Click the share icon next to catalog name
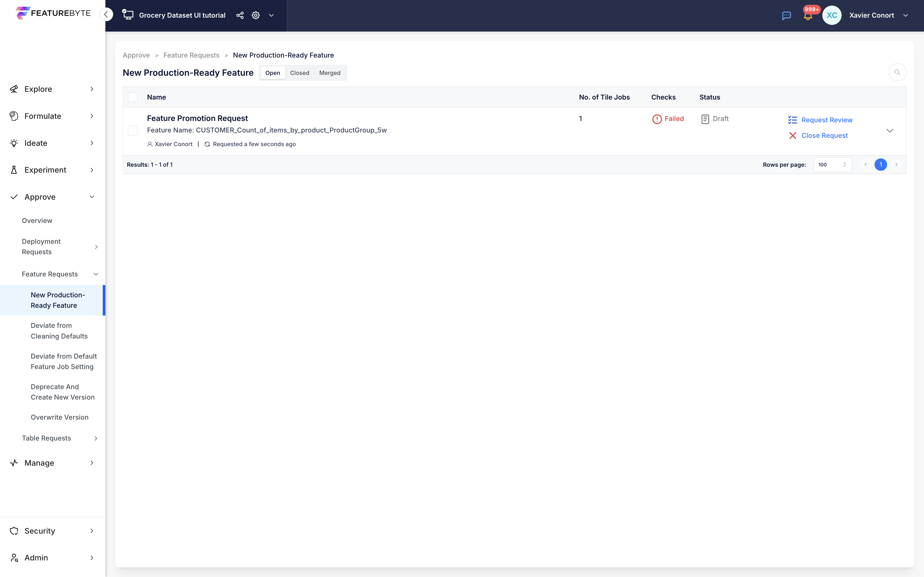The width and height of the screenshot is (924, 577). (240, 15)
